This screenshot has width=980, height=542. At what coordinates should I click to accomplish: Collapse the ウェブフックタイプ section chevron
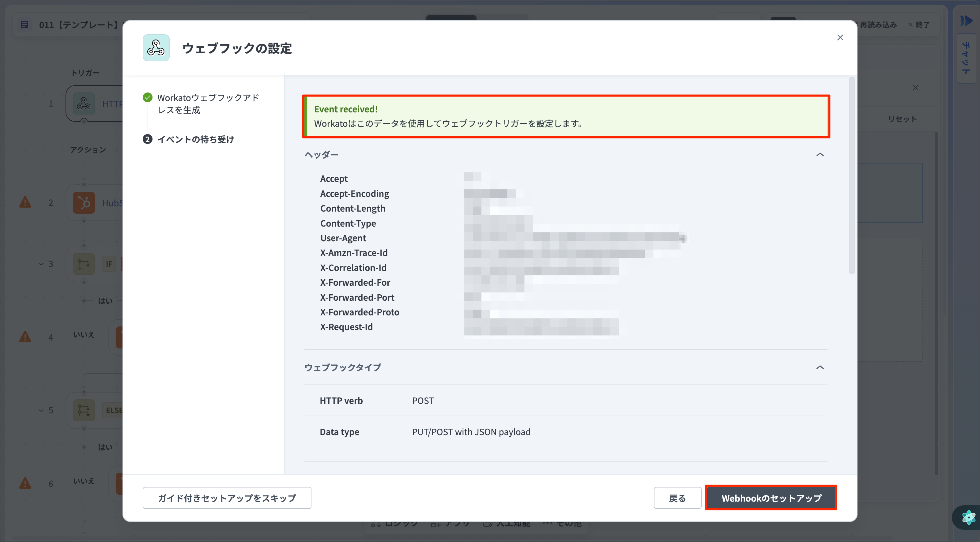(x=820, y=367)
